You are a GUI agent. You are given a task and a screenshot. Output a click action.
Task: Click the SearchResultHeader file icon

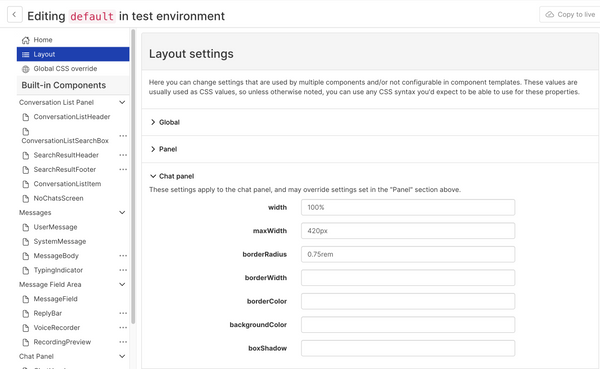click(26, 155)
